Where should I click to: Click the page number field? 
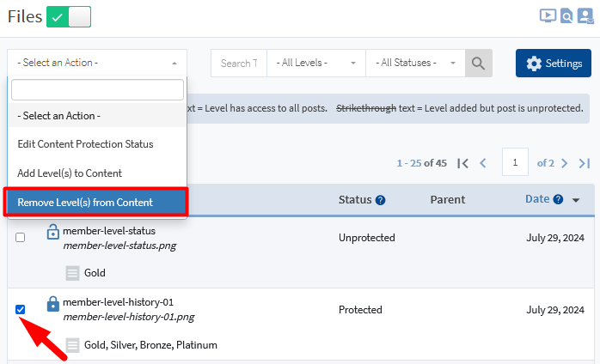tap(515, 162)
